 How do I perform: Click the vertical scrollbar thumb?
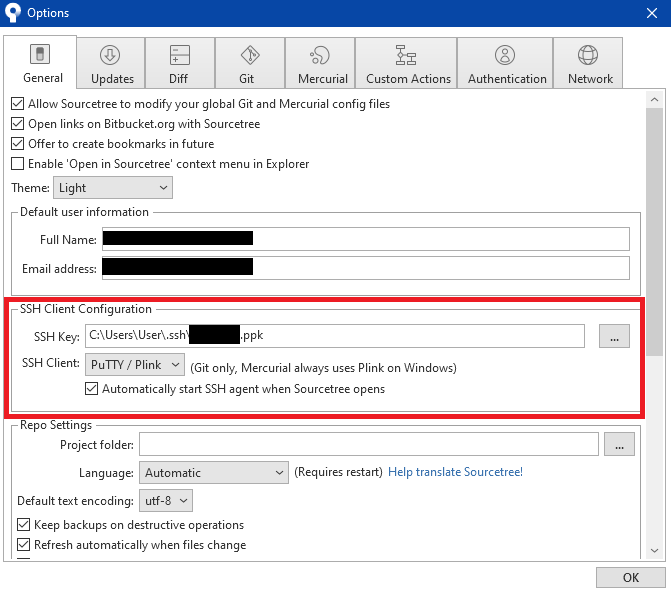point(654,232)
